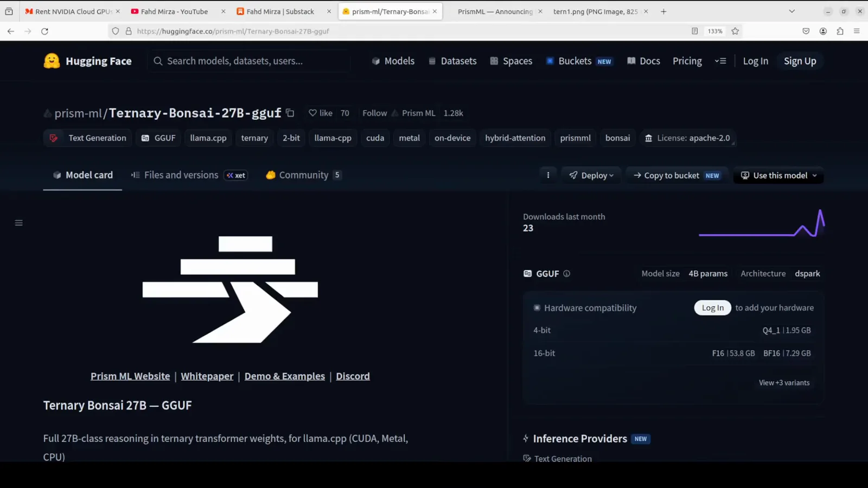
Task: Open Firefox account icon
Action: coord(823,31)
